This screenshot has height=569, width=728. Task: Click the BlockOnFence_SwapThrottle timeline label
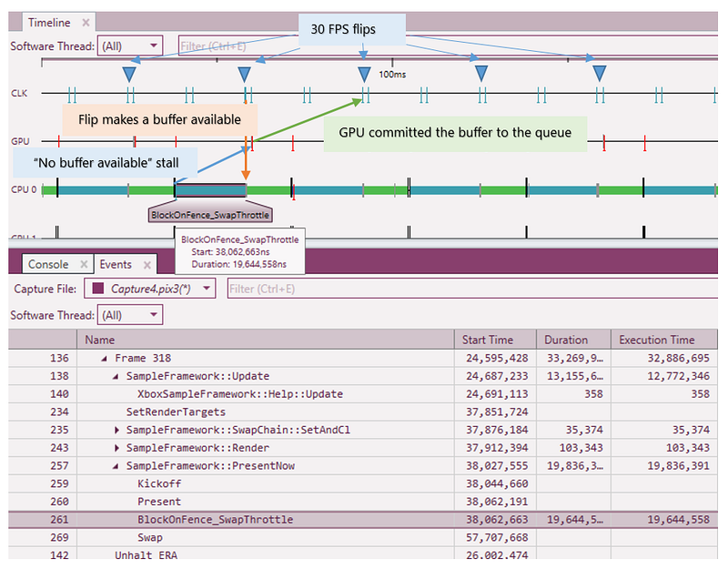(210, 215)
